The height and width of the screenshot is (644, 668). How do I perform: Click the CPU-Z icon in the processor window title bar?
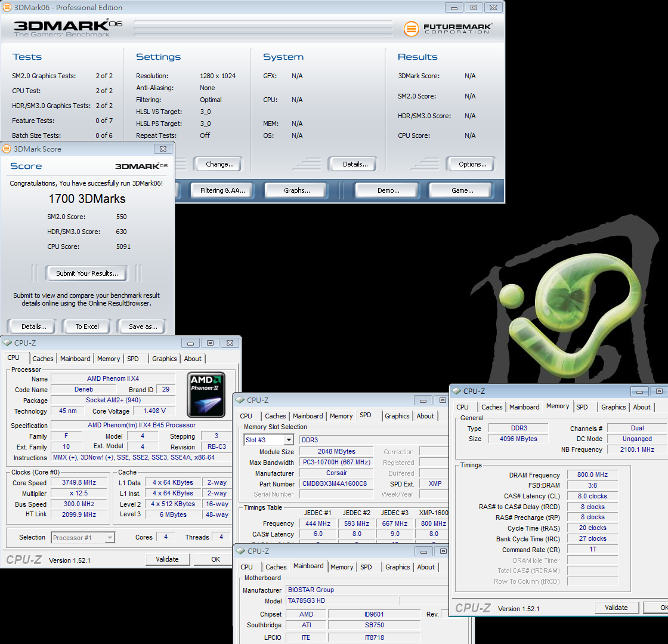pyautogui.click(x=7, y=343)
